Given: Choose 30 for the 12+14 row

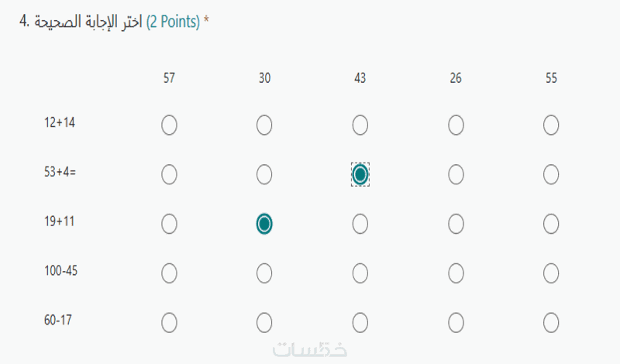Looking at the screenshot, I should [x=264, y=125].
